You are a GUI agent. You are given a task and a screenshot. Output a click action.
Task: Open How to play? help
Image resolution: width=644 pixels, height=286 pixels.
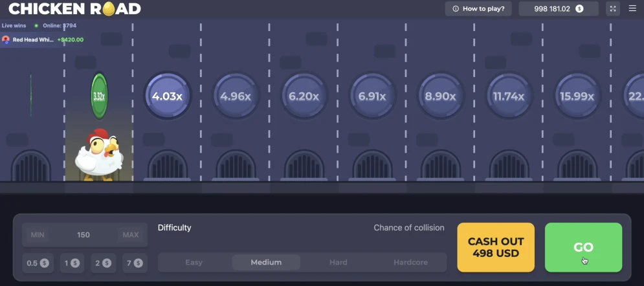point(478,8)
